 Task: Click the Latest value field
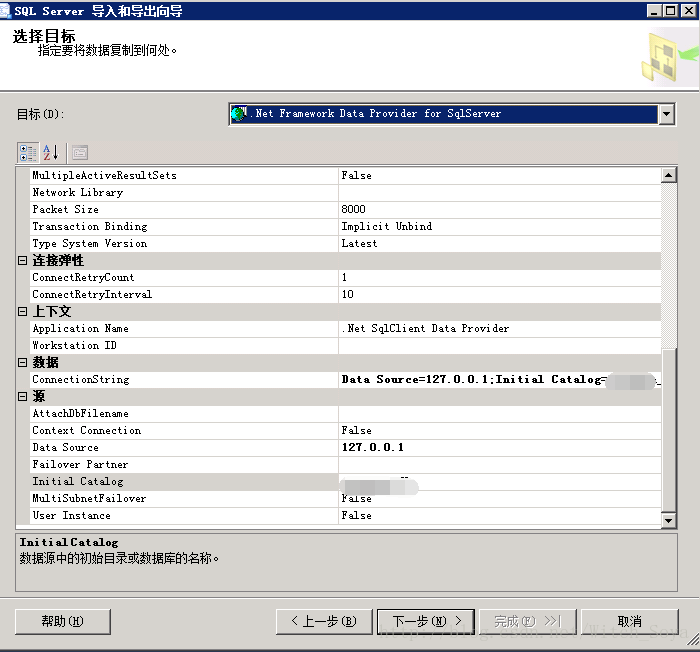(500, 243)
